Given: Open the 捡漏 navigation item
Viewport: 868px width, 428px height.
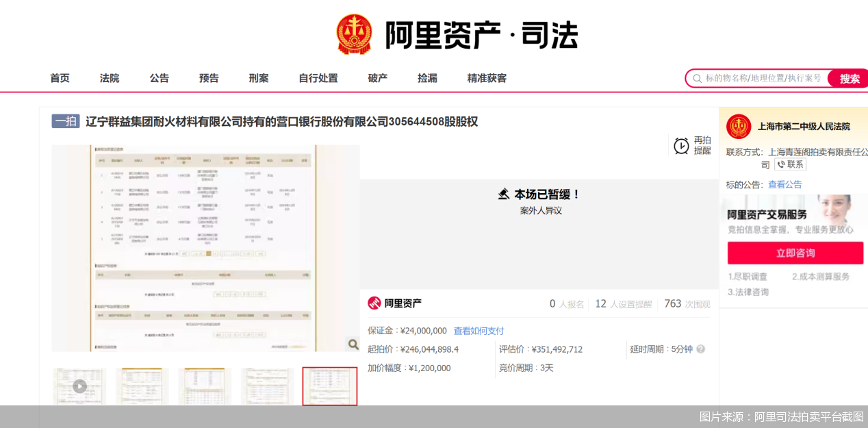Looking at the screenshot, I should [428, 78].
